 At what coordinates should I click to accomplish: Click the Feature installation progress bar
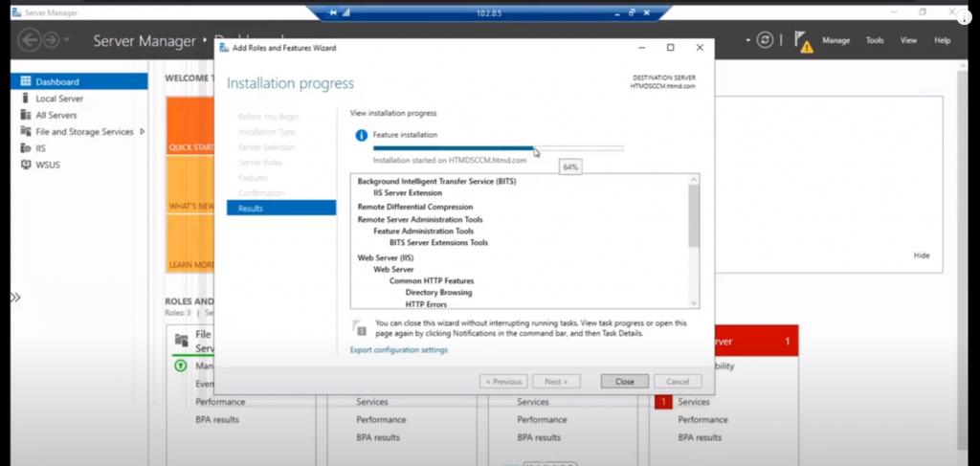click(x=498, y=148)
